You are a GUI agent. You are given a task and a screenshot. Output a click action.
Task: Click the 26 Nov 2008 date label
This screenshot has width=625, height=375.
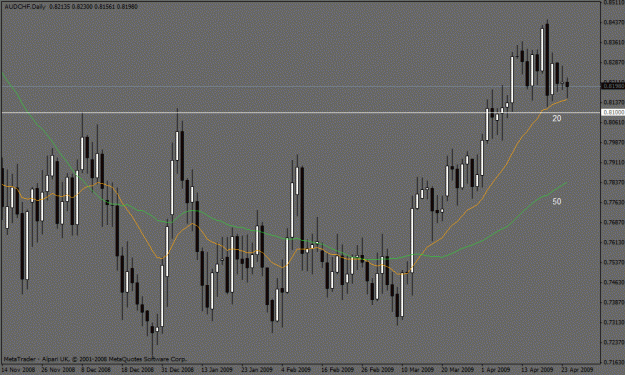coord(58,369)
